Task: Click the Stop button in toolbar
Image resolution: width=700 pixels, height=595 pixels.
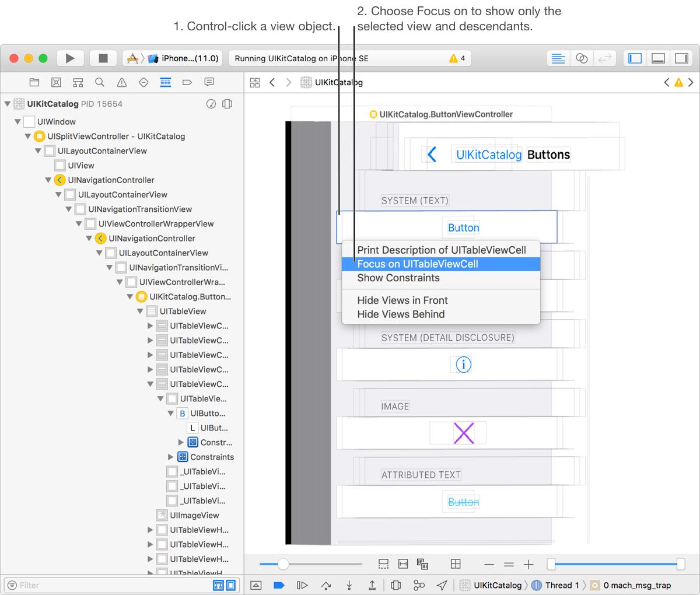Action: [103, 58]
